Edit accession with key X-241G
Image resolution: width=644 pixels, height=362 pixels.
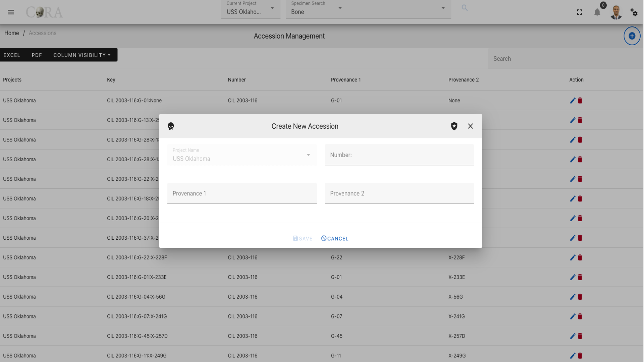573,316
